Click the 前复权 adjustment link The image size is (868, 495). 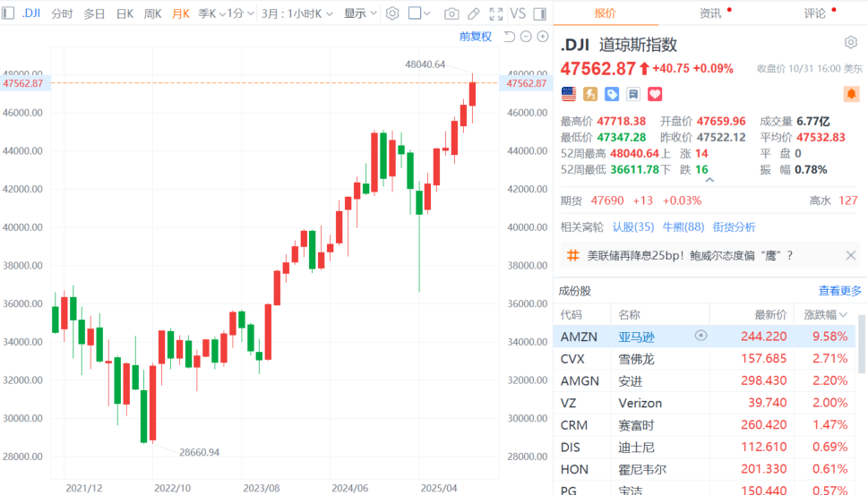coord(476,37)
